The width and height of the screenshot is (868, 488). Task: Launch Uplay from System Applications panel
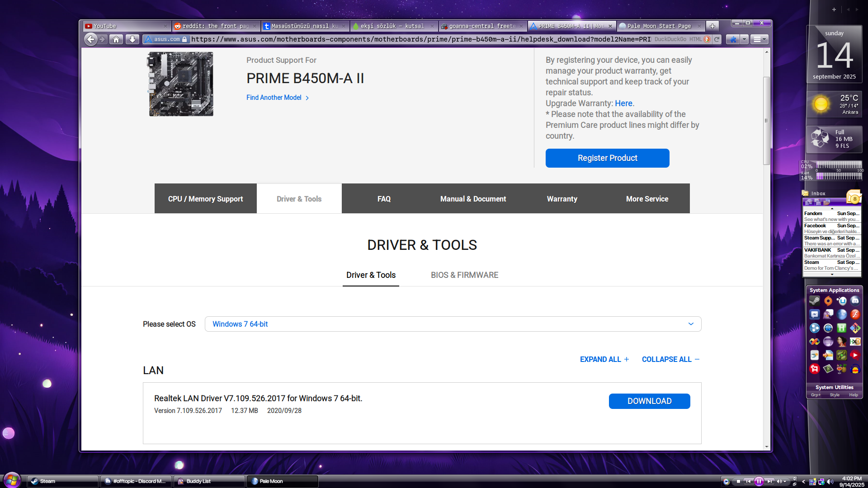(842, 301)
